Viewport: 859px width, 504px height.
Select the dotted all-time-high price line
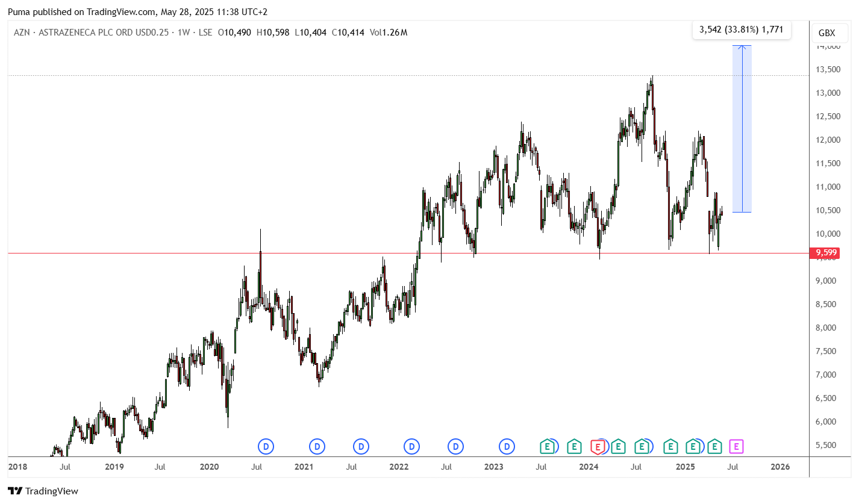click(x=409, y=75)
